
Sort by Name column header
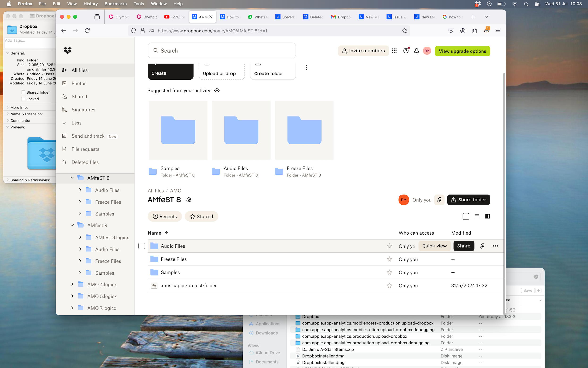[x=158, y=233]
